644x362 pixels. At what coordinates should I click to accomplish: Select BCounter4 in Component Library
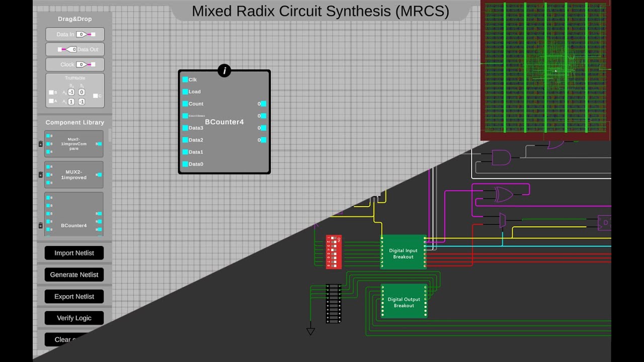74,215
